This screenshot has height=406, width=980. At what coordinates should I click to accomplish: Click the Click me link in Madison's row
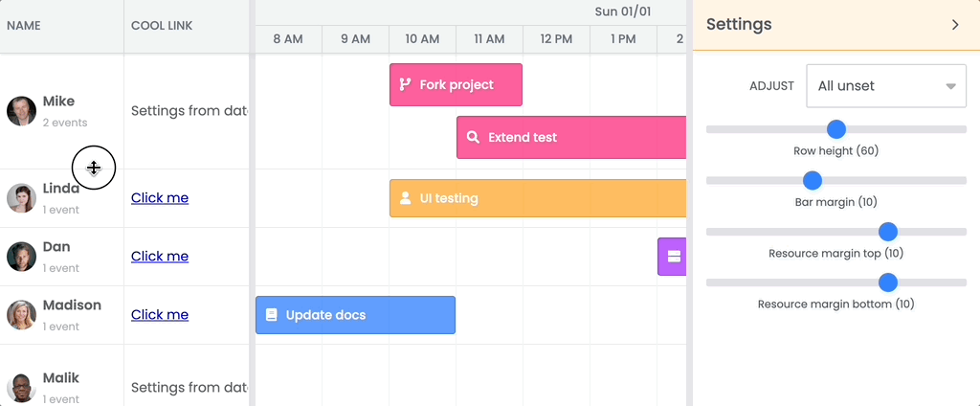(x=160, y=315)
